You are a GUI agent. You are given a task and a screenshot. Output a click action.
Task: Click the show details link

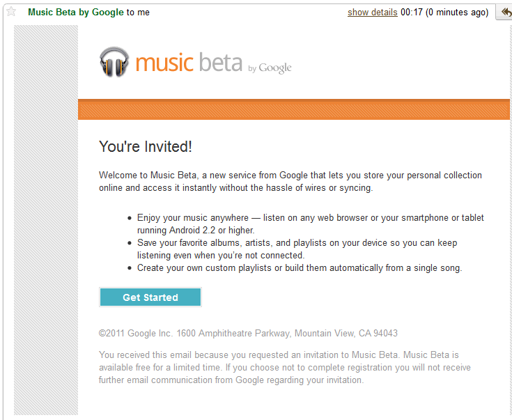tap(372, 13)
